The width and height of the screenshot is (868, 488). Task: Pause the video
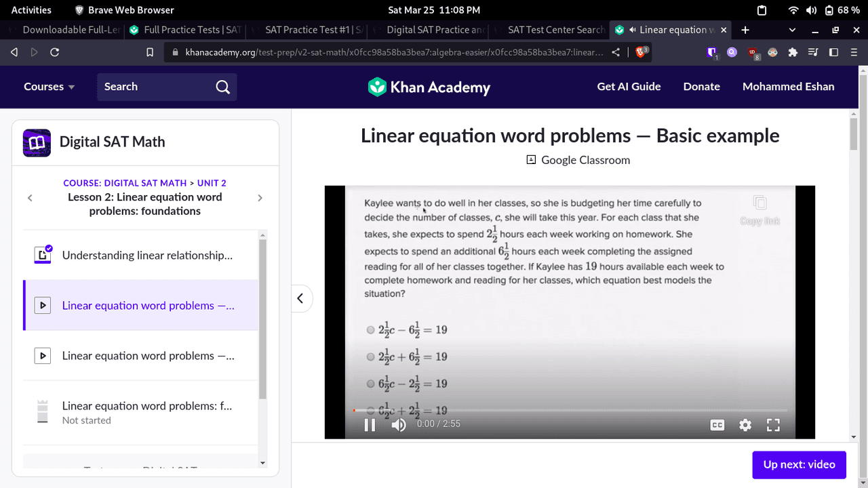coord(370,425)
